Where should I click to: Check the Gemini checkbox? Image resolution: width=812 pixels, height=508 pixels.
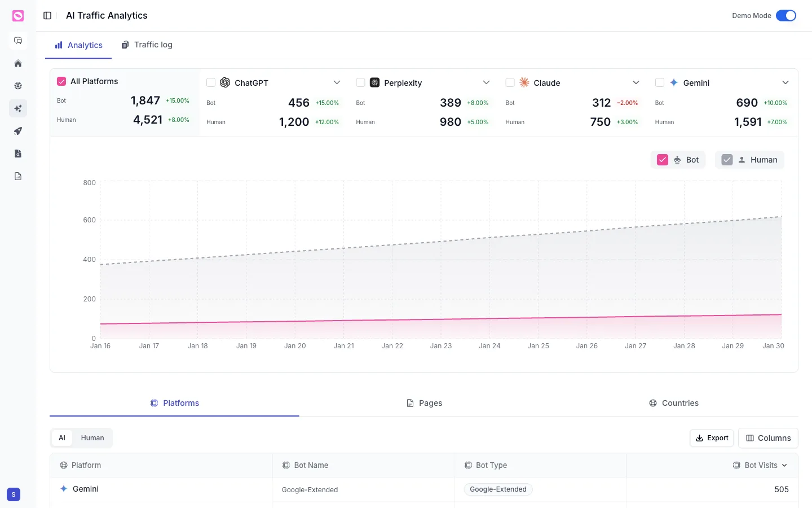pyautogui.click(x=659, y=82)
